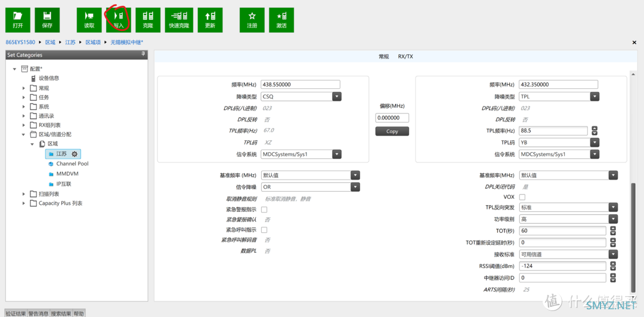Open the 警告消息 bottom tab

pos(38,313)
